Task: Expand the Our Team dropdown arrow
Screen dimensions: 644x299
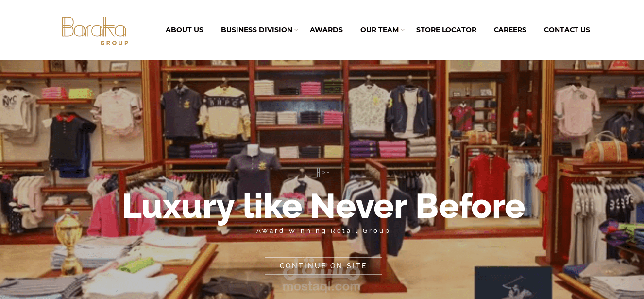Action: coord(403,30)
